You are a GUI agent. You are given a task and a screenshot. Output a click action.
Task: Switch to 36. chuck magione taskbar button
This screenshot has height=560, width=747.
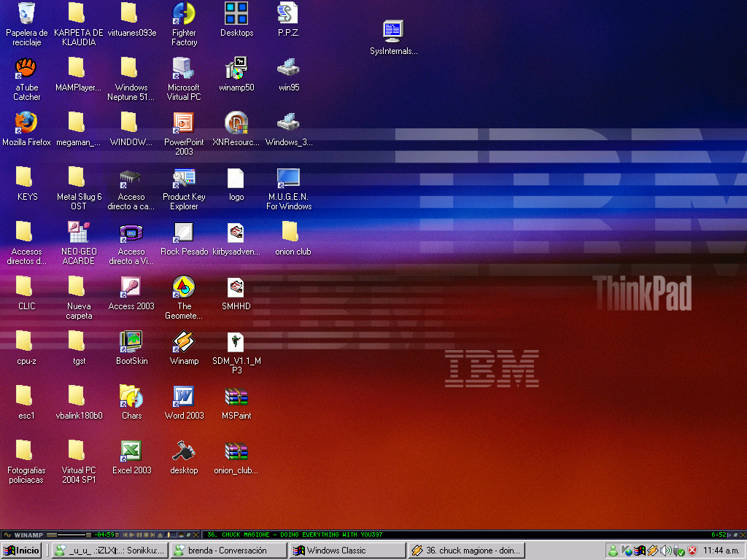(467, 551)
